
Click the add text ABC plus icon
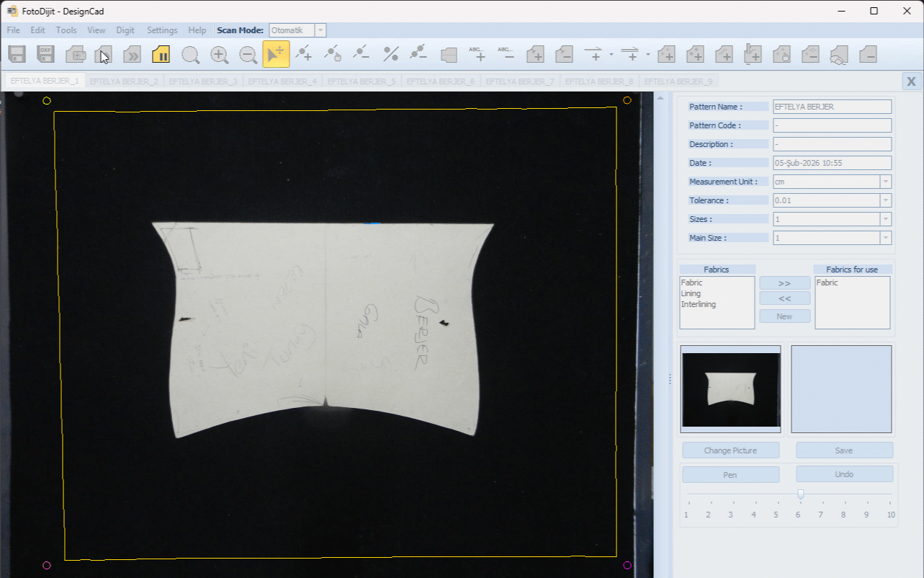(477, 54)
